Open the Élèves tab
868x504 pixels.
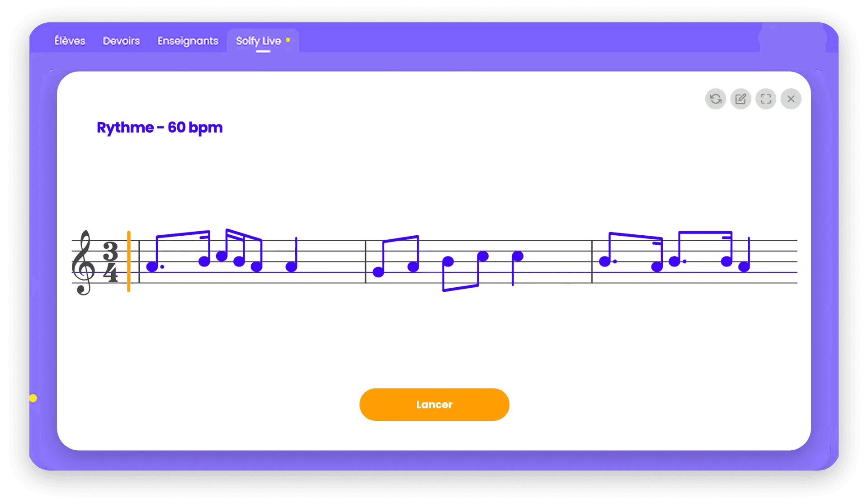coord(70,41)
